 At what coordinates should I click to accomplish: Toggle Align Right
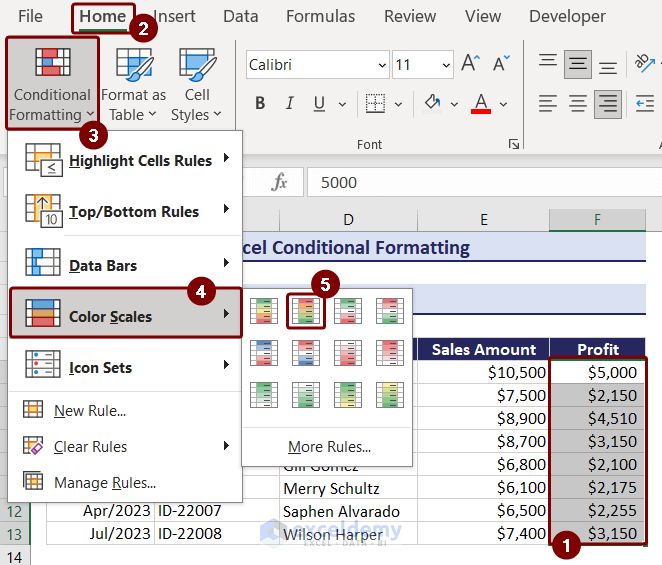(608, 104)
